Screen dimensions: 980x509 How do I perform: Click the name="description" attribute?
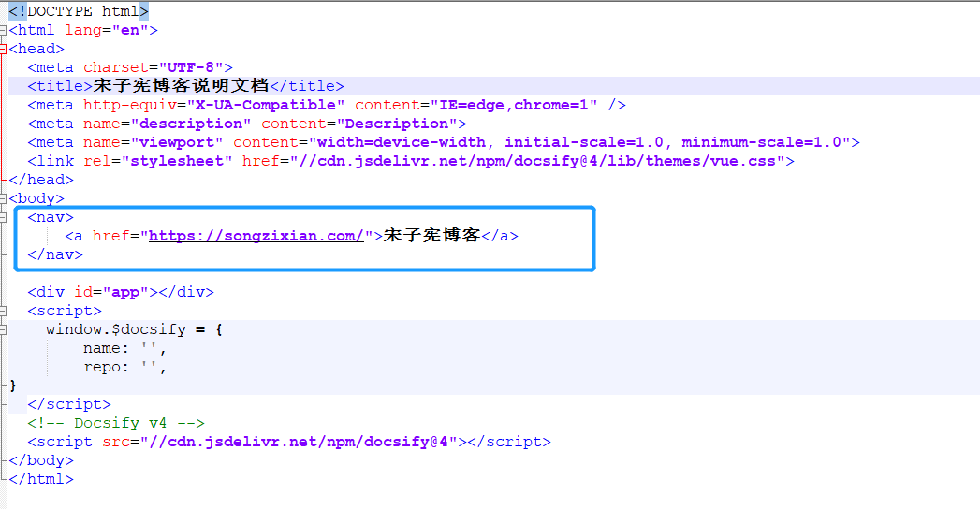[168, 124]
